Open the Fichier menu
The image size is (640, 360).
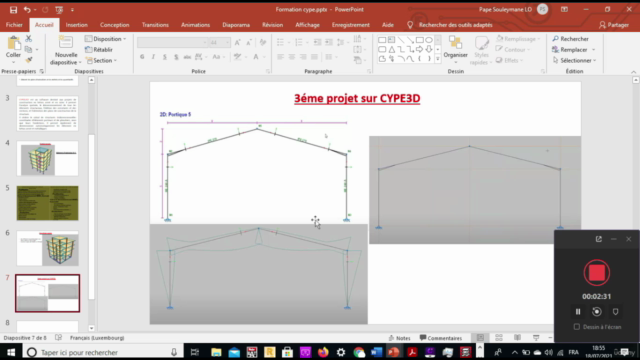pos(14,25)
